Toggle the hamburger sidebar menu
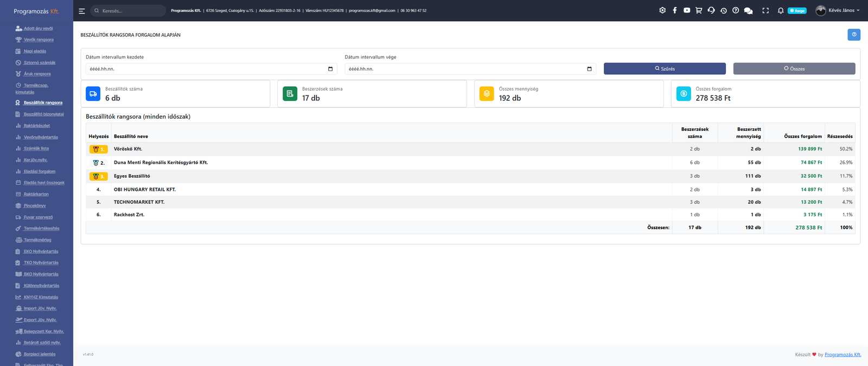This screenshot has width=868, height=366. [x=82, y=11]
